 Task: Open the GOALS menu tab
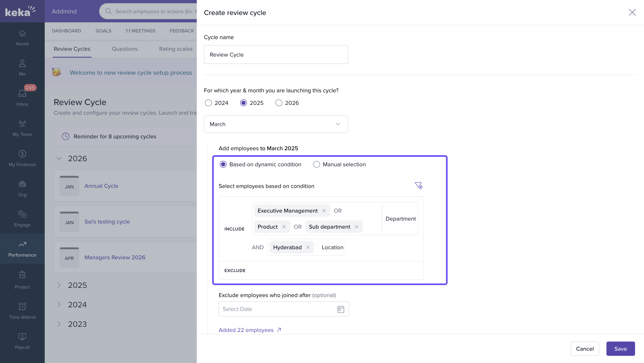[103, 31]
